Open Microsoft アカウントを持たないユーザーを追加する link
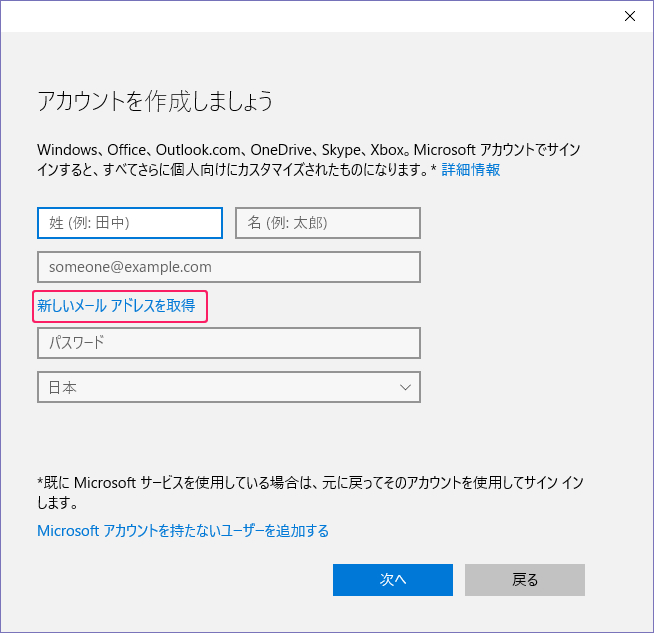This screenshot has width=654, height=633. pos(183,531)
